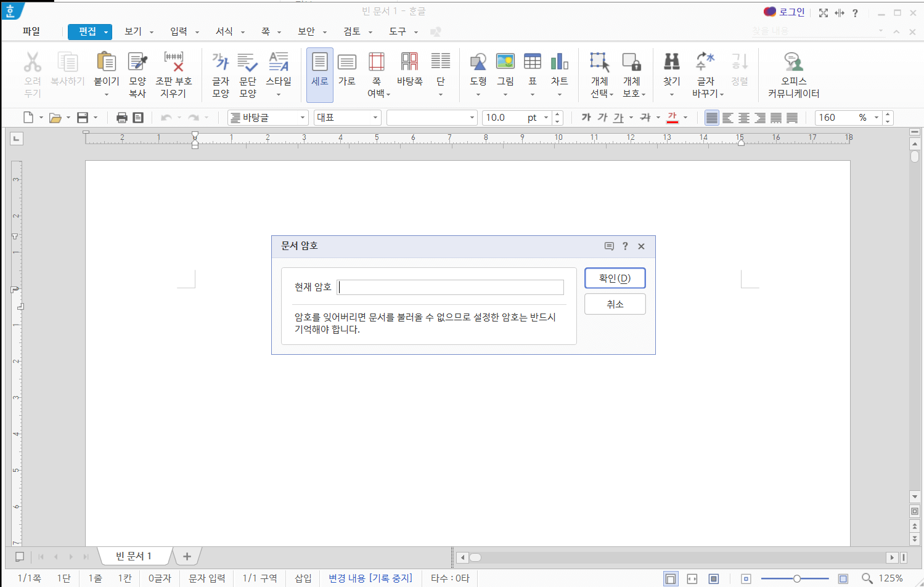Viewport: 924px width, 587px height.
Task: Click the 찾기 (find) binoculars icon
Action: (671, 62)
